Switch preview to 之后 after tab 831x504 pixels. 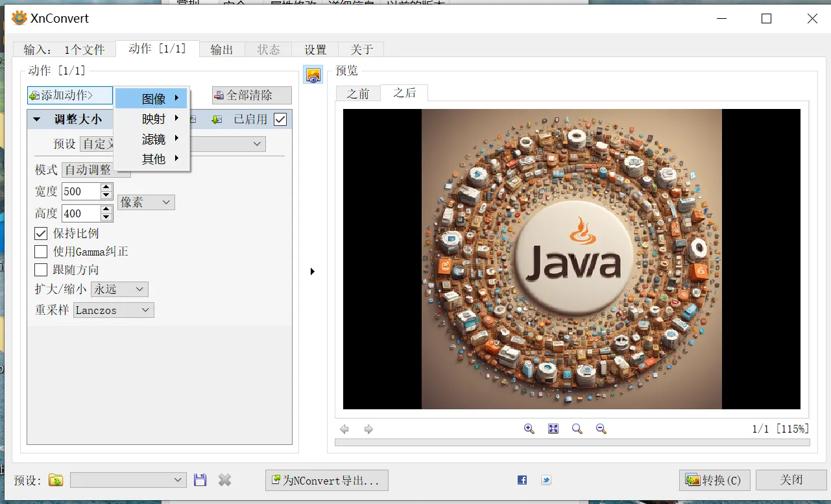pos(404,93)
